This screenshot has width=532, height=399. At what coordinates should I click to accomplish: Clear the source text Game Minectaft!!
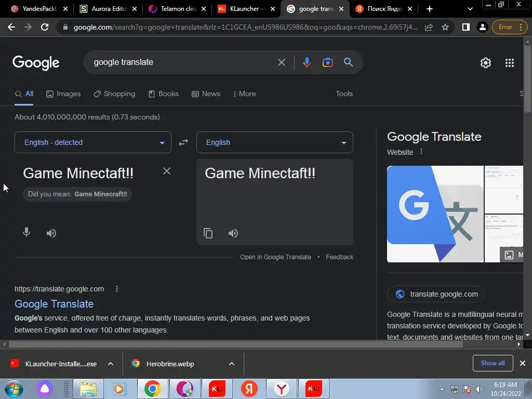coord(167,171)
